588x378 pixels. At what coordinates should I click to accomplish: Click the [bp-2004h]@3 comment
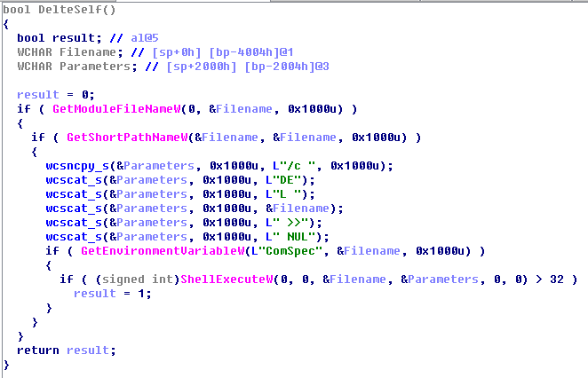287,67
